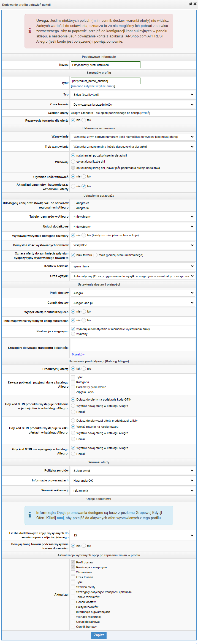198x644 pixels.
Task: Select 'Dołącz do pierwszej oferty produktyzacji z listy'
Action: tap(73, 421)
